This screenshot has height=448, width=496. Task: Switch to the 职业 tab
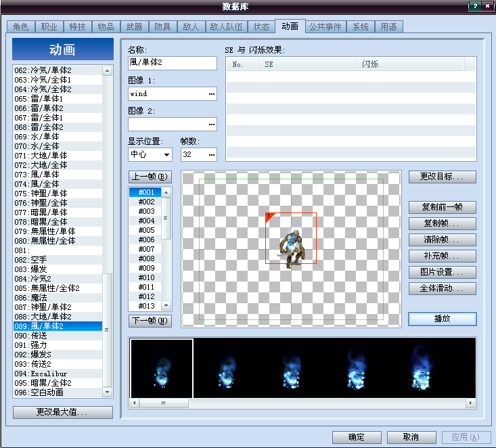click(49, 27)
